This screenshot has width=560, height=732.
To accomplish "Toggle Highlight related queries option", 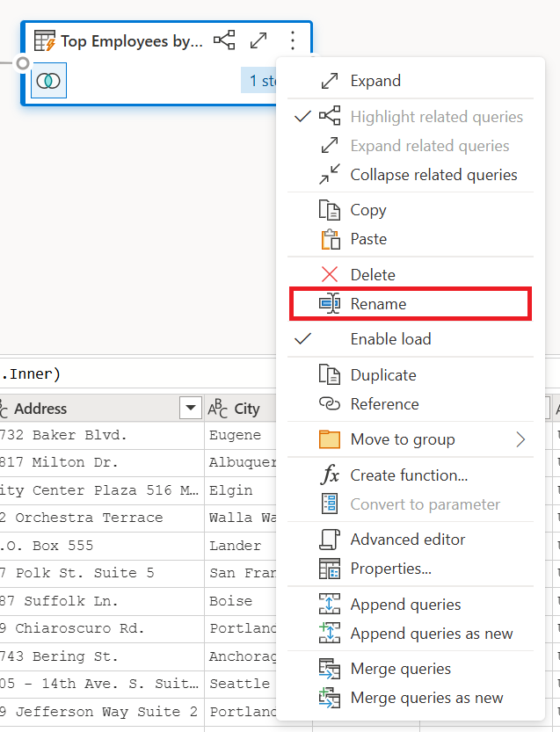I will point(411,117).
